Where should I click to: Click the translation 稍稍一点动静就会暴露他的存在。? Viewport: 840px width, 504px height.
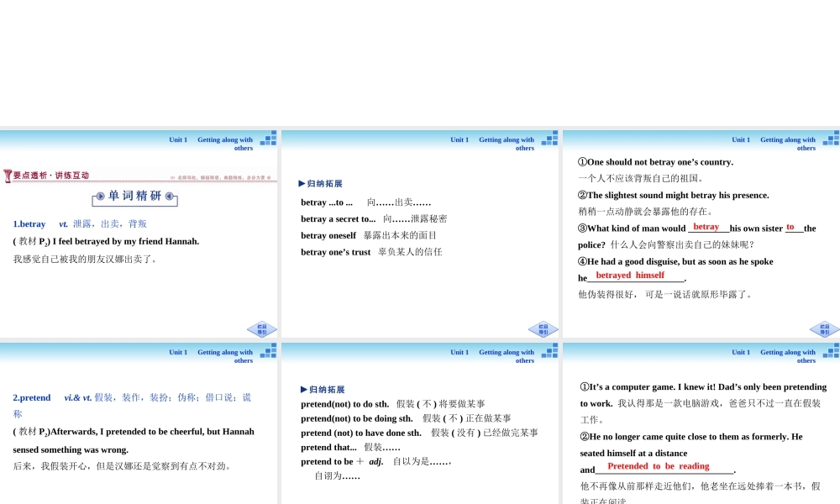point(645,212)
